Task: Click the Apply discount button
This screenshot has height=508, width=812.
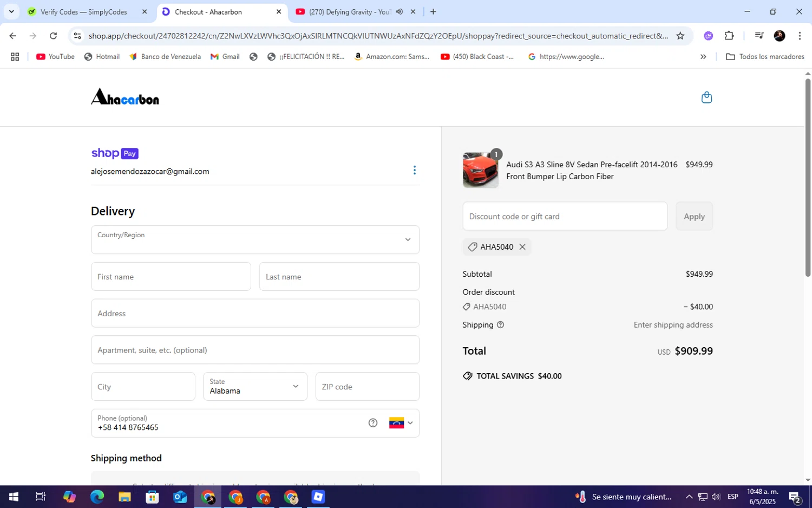Action: [694, 216]
